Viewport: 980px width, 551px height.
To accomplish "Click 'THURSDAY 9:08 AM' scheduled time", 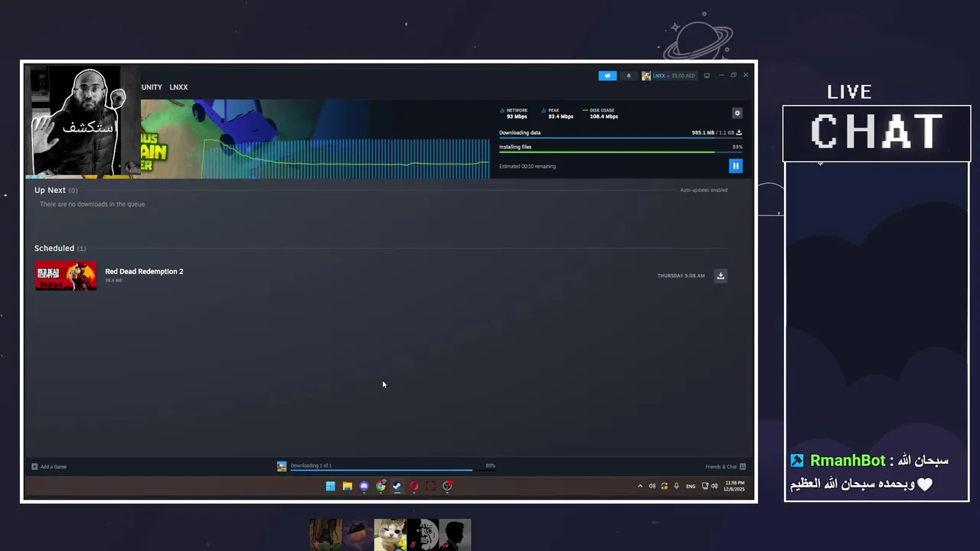I will click(x=681, y=275).
